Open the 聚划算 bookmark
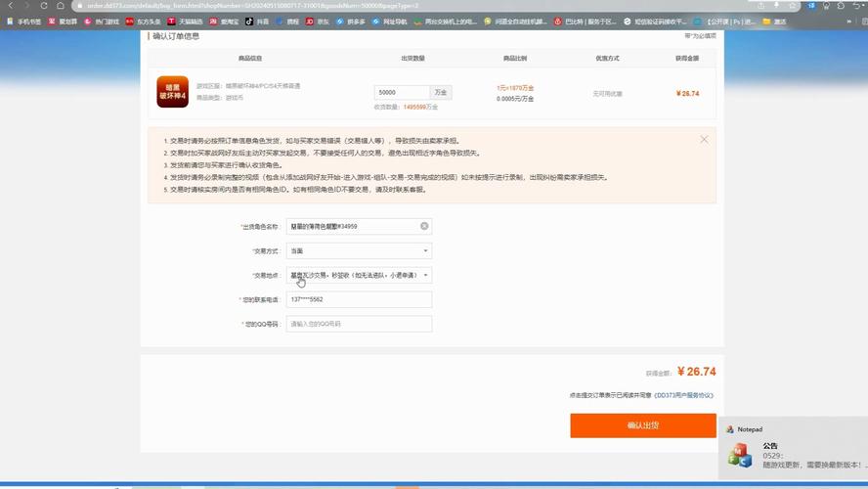This screenshot has height=489, width=868. coord(63,22)
